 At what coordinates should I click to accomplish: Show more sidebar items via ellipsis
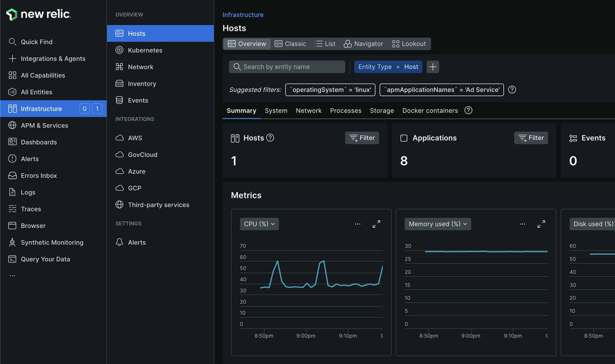click(12, 276)
